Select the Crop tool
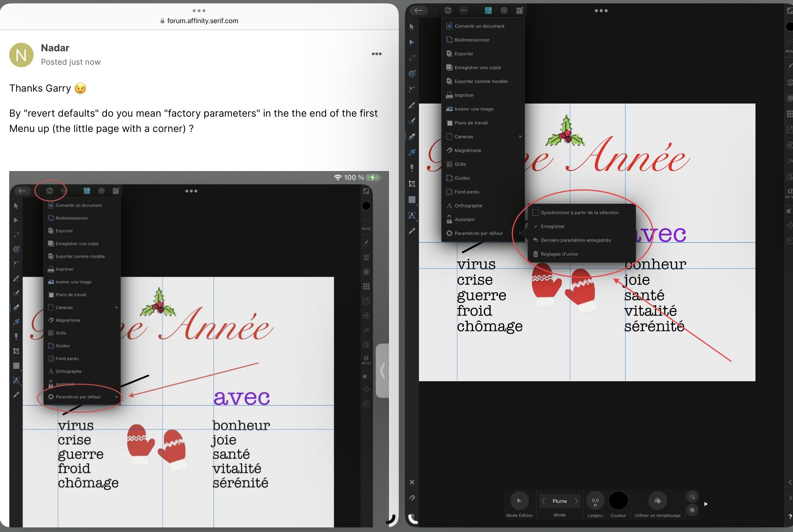Image resolution: width=793 pixels, height=532 pixels. click(412, 184)
